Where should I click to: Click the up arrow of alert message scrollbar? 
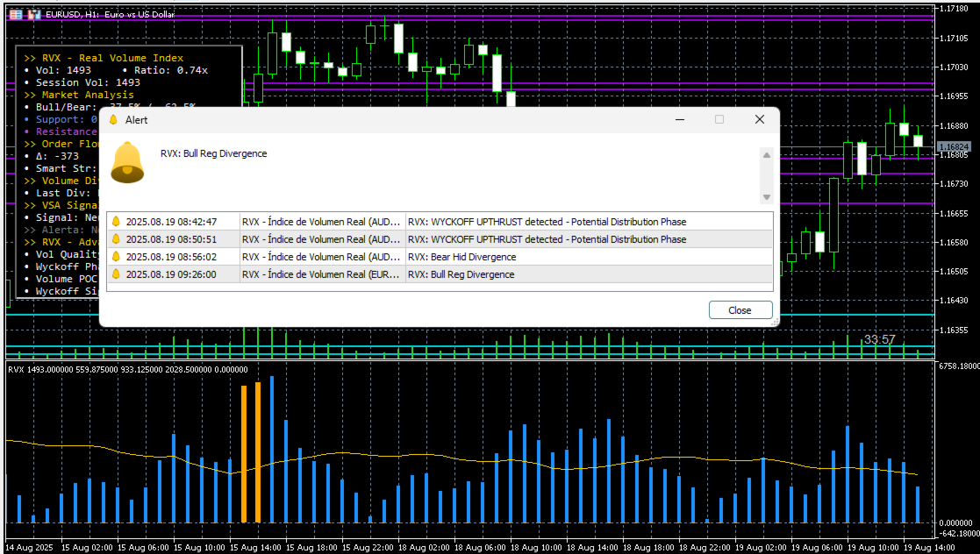(x=766, y=155)
